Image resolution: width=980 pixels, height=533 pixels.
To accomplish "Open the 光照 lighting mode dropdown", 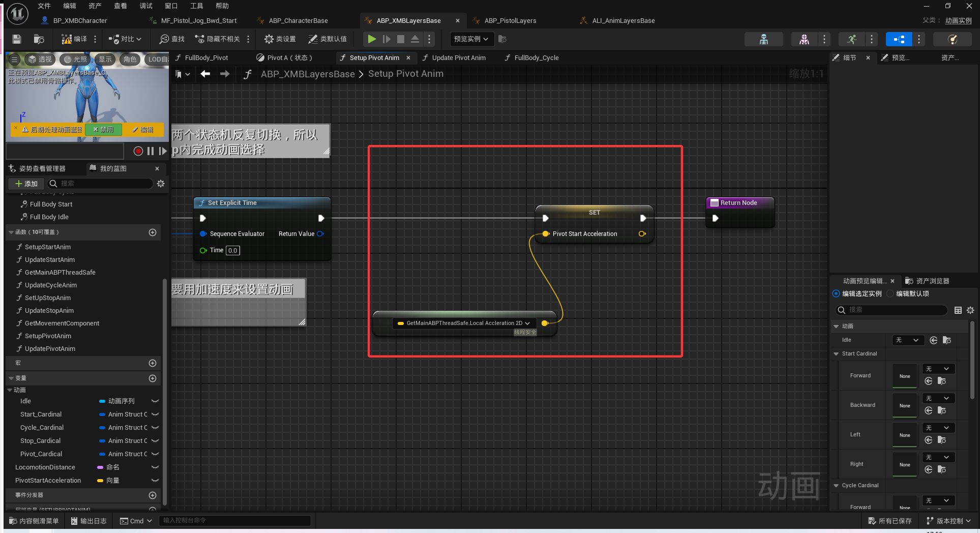I will 75,60.
